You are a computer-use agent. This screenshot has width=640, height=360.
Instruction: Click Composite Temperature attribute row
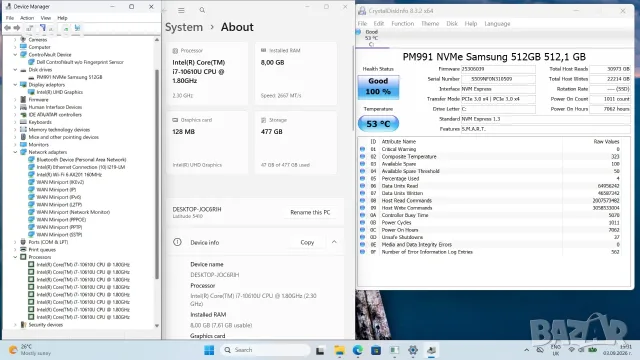click(490, 156)
